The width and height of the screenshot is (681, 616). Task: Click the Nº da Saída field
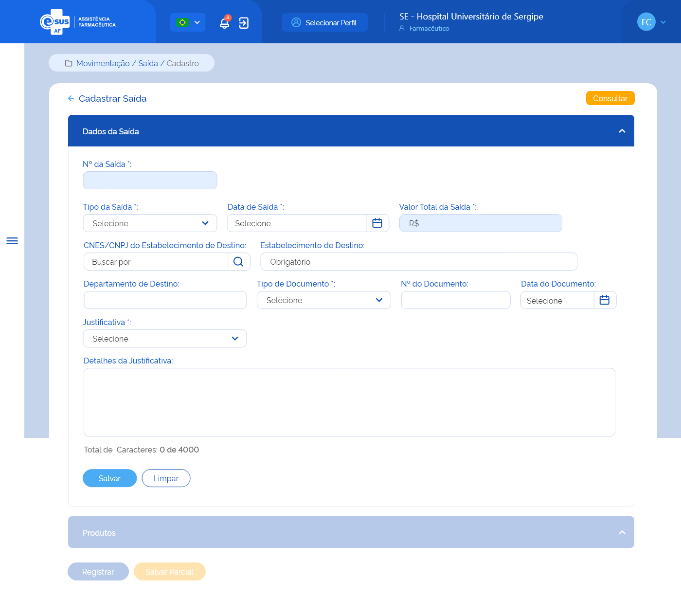(x=150, y=181)
